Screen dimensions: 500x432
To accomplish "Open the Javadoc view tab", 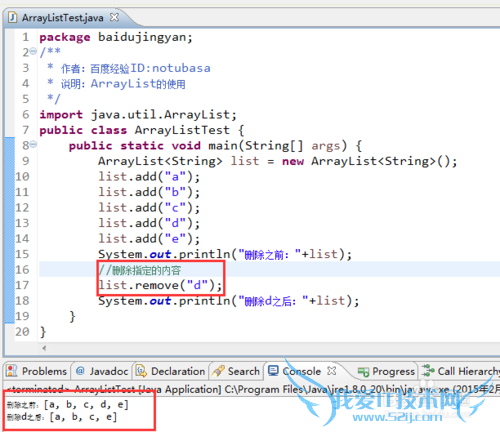I will (102, 371).
